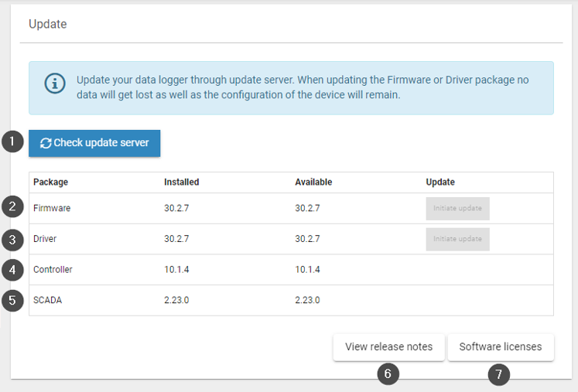Select the Firmware package name
Screen dimensions: 578x392
pos(52,208)
